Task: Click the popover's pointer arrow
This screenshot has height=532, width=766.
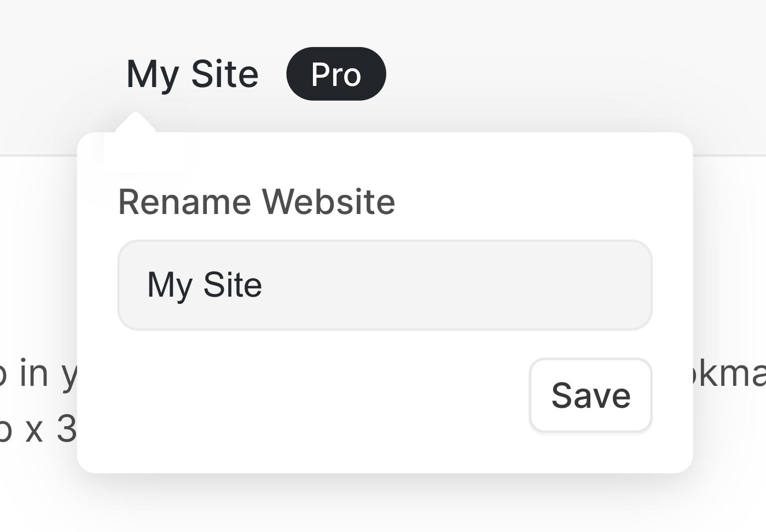Action: [135, 123]
